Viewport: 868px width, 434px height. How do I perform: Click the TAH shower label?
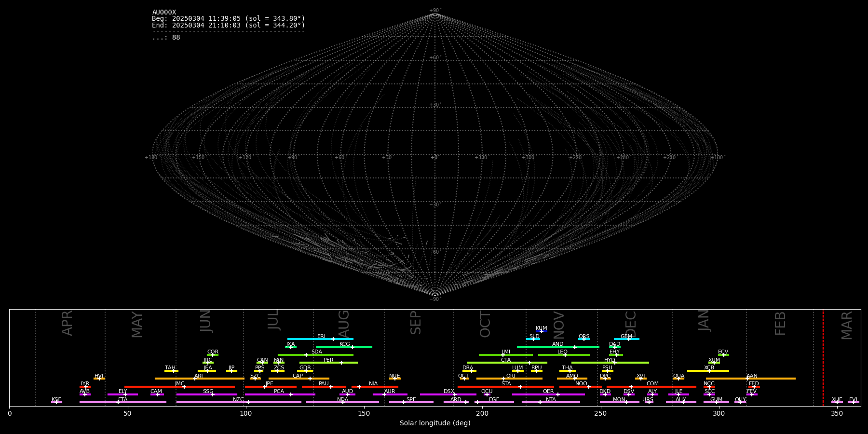pyautogui.click(x=170, y=368)
